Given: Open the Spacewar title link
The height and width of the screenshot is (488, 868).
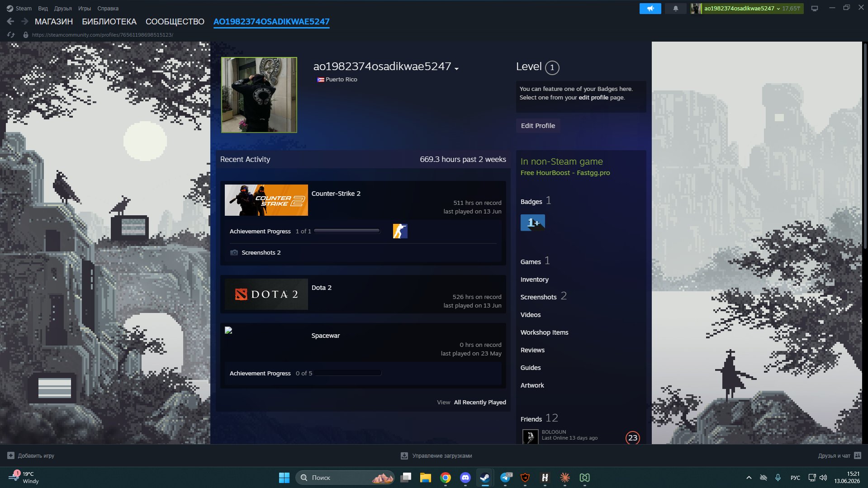Looking at the screenshot, I should 326,336.
